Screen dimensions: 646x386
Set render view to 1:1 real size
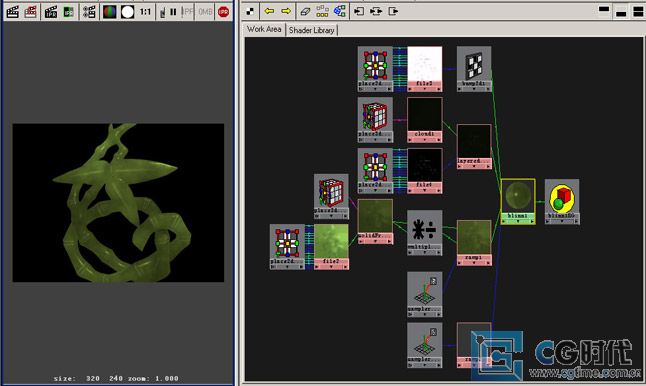pos(145,12)
